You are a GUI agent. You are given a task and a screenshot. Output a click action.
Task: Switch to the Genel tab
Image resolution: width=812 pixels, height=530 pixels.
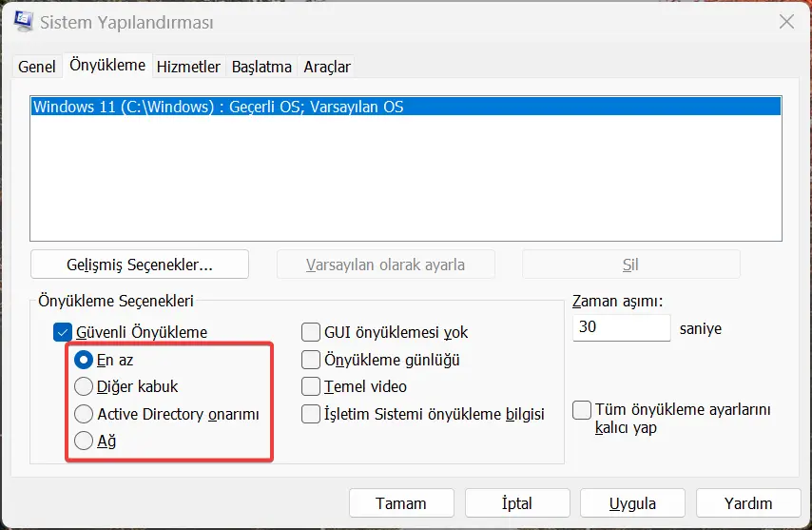point(37,67)
